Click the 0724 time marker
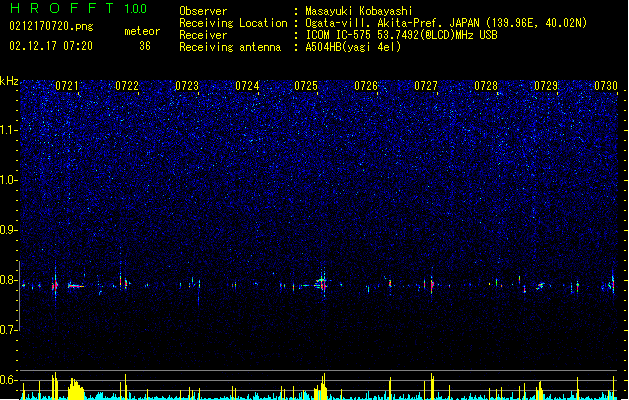Image resolution: width=629 pixels, height=400 pixels. (x=247, y=86)
